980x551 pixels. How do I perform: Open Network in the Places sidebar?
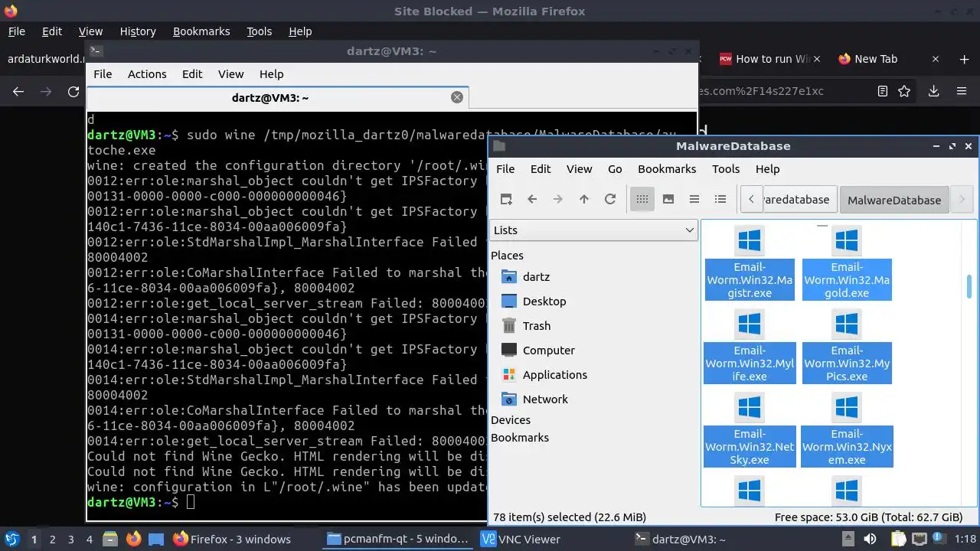545,399
